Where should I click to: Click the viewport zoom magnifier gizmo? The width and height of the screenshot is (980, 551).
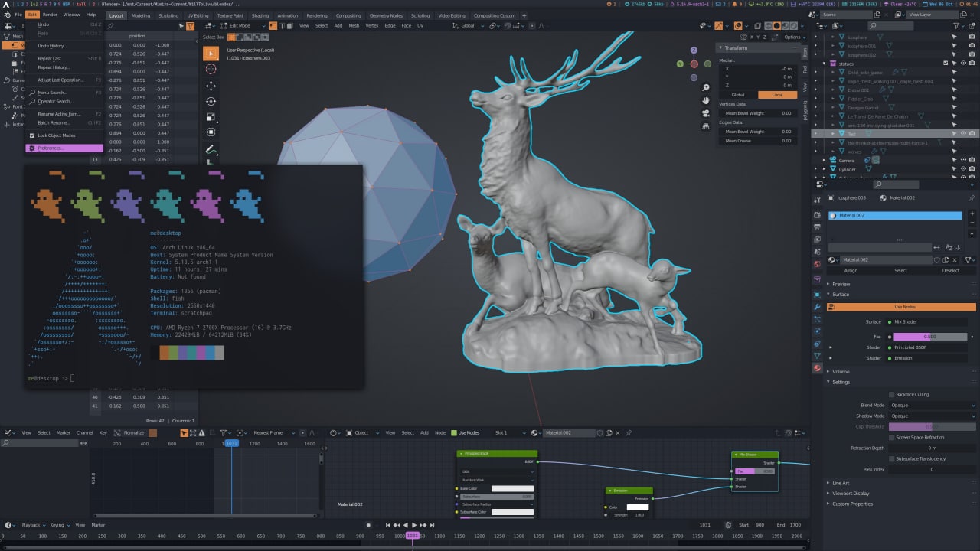click(x=706, y=86)
